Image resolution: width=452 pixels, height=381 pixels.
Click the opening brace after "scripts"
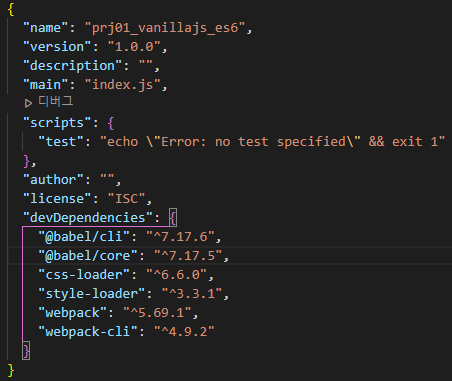click(111, 123)
